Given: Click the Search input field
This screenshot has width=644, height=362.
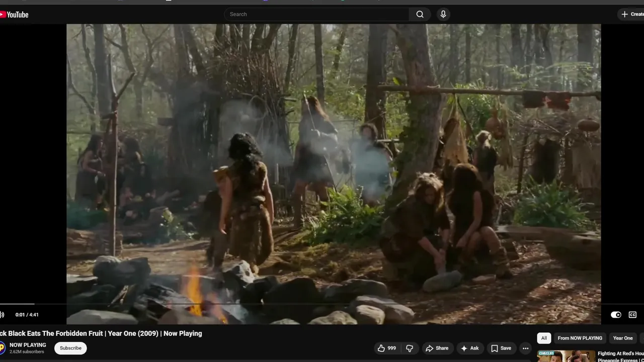Looking at the screenshot, I should click(316, 14).
